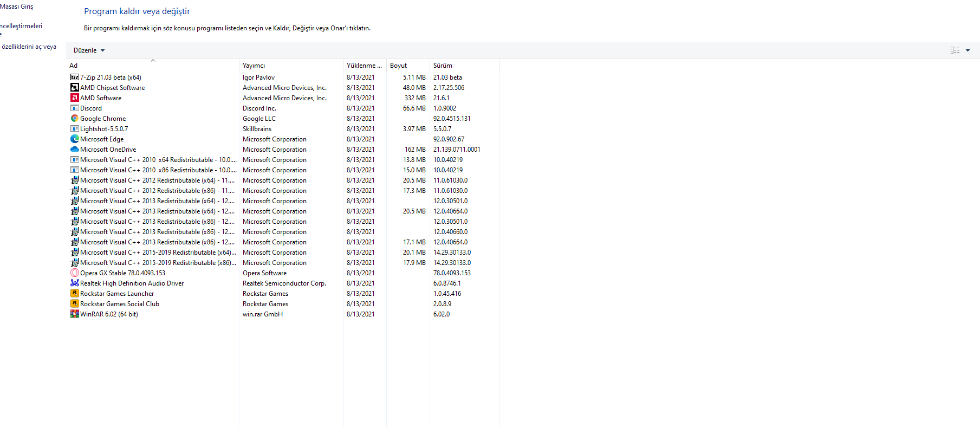This screenshot has height=427, width=980.
Task: Click the red AMD Software icon
Action: (75, 98)
